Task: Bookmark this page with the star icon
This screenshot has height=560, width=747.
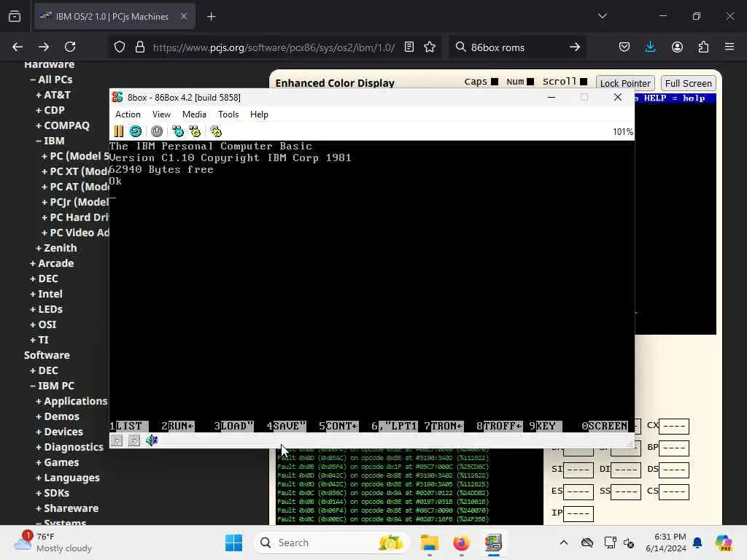Action: pos(430,47)
